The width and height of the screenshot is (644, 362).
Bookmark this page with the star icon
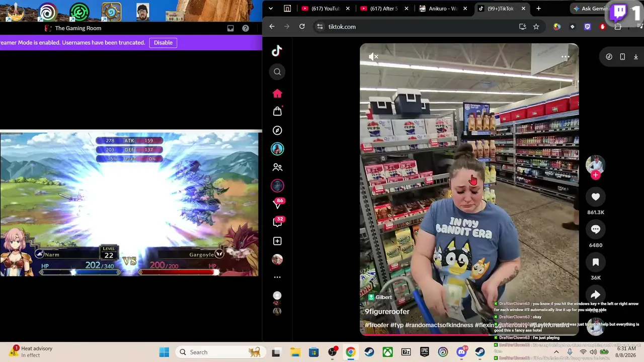coord(536,27)
